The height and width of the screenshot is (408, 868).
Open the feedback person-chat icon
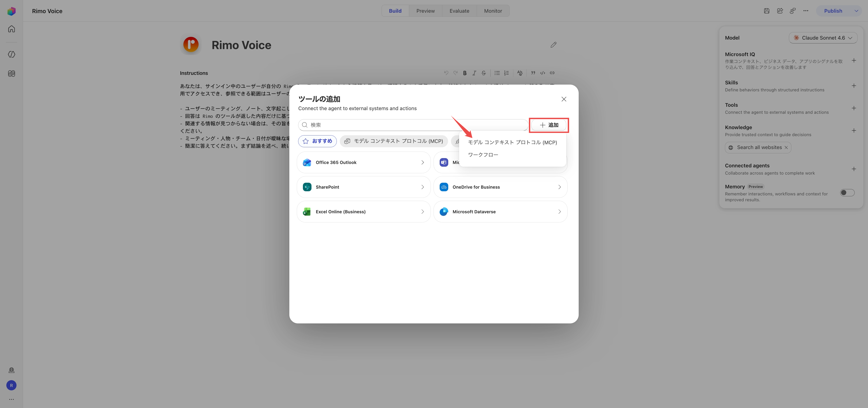[x=793, y=11]
